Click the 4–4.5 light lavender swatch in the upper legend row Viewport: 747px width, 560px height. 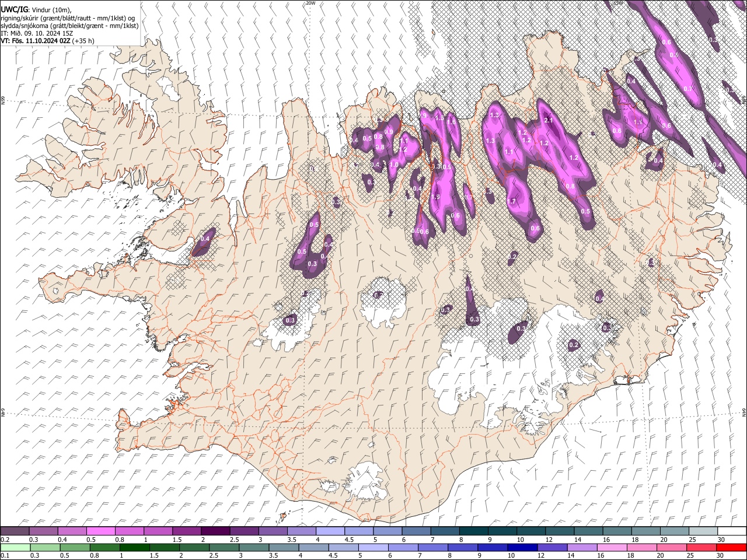tap(330, 531)
